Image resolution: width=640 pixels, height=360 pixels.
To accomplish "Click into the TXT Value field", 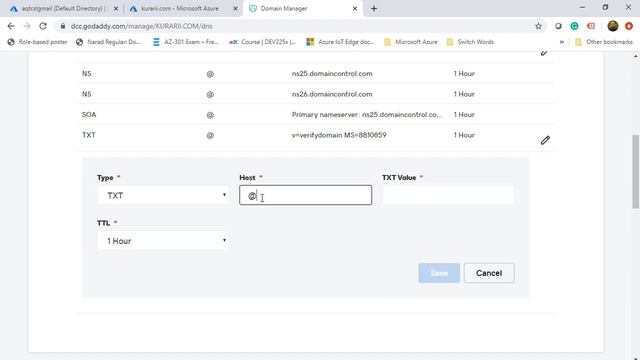I will pyautogui.click(x=448, y=195).
